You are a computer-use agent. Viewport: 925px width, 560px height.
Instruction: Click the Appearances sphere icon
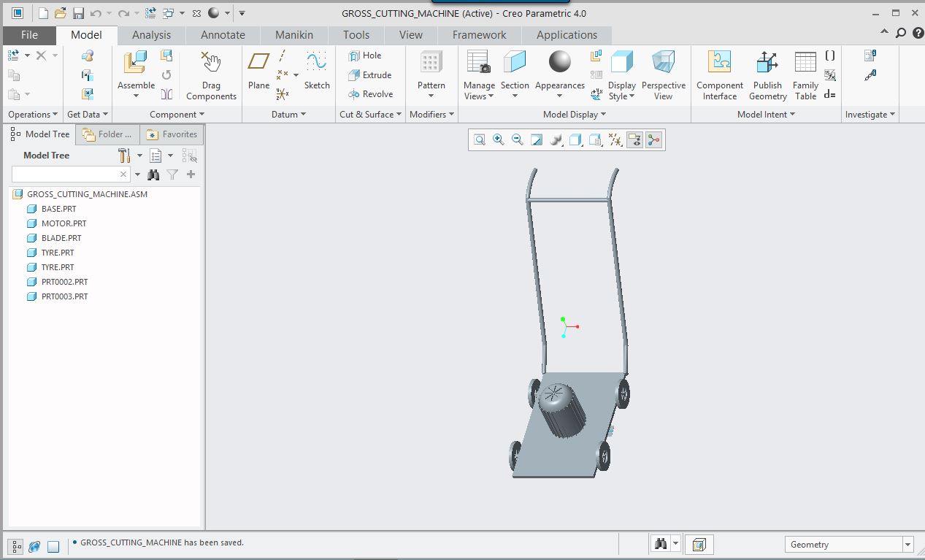[560, 63]
